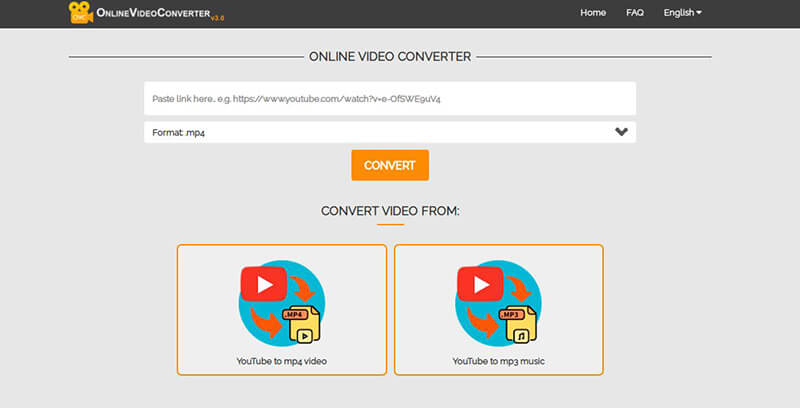This screenshot has height=408, width=800.
Task: Click the "YouTube to mp4 video" label
Action: click(282, 361)
